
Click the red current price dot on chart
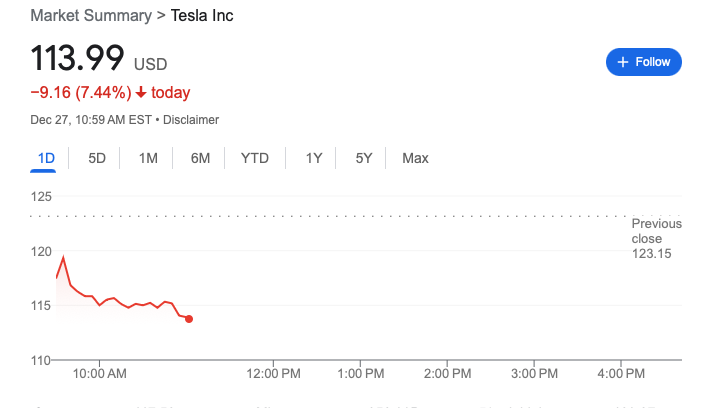click(189, 319)
